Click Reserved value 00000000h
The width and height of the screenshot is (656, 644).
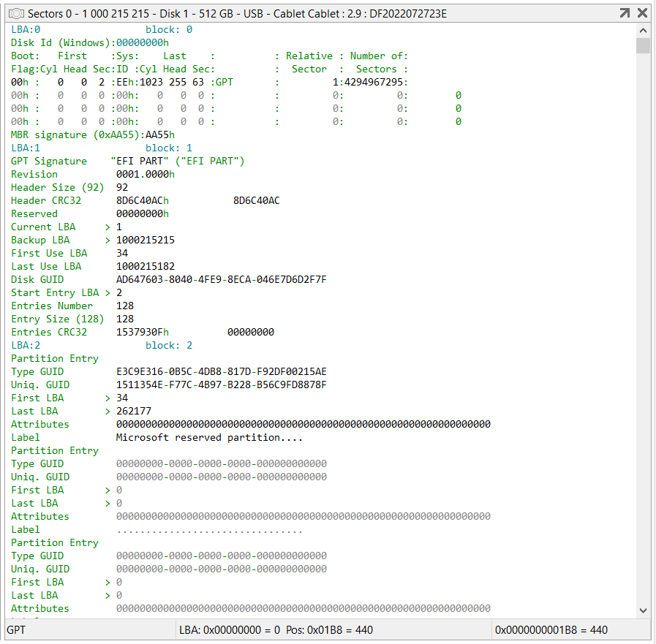(x=143, y=214)
